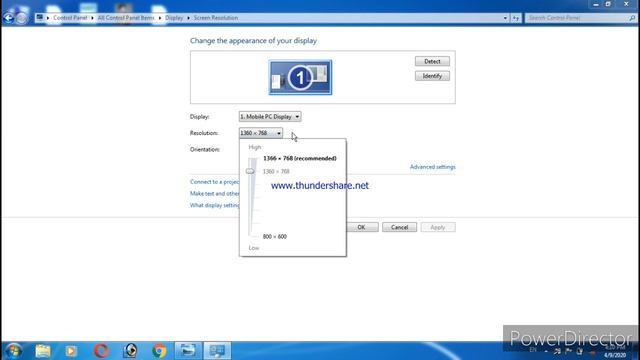The image size is (640, 360).
Task: Click the active Screen Resolution taskbar item
Action: 217,351
